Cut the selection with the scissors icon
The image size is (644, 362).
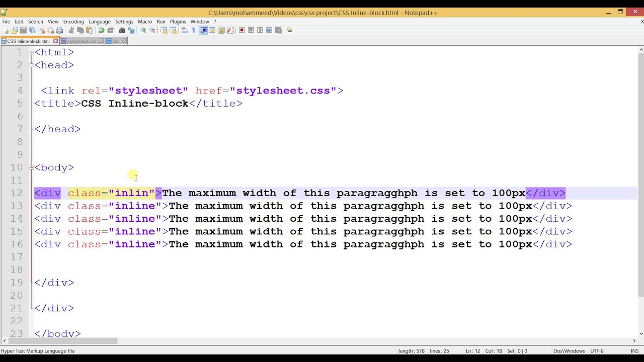click(71, 30)
